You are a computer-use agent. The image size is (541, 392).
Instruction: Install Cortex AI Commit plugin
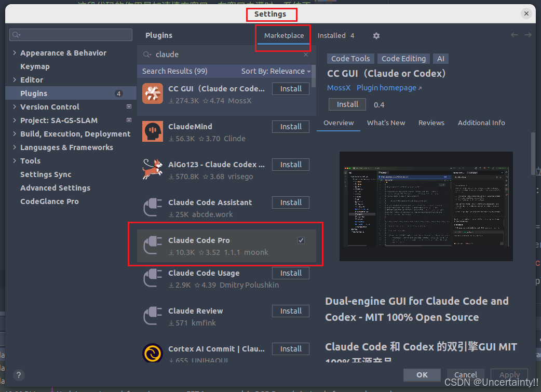point(291,349)
